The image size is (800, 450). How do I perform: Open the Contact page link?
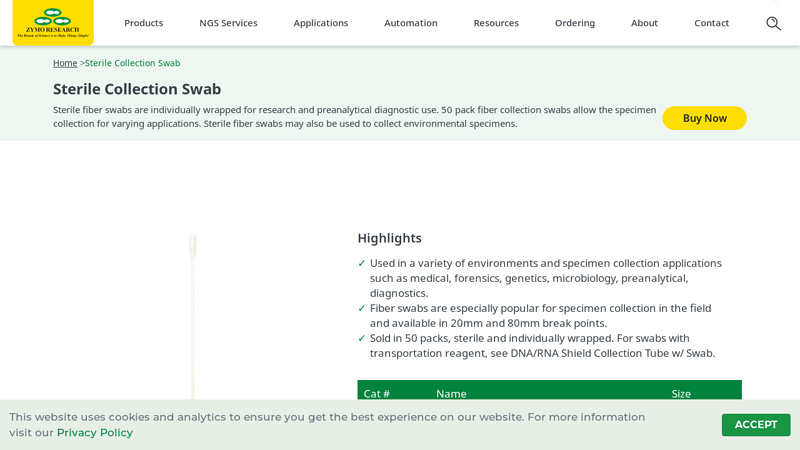[711, 23]
